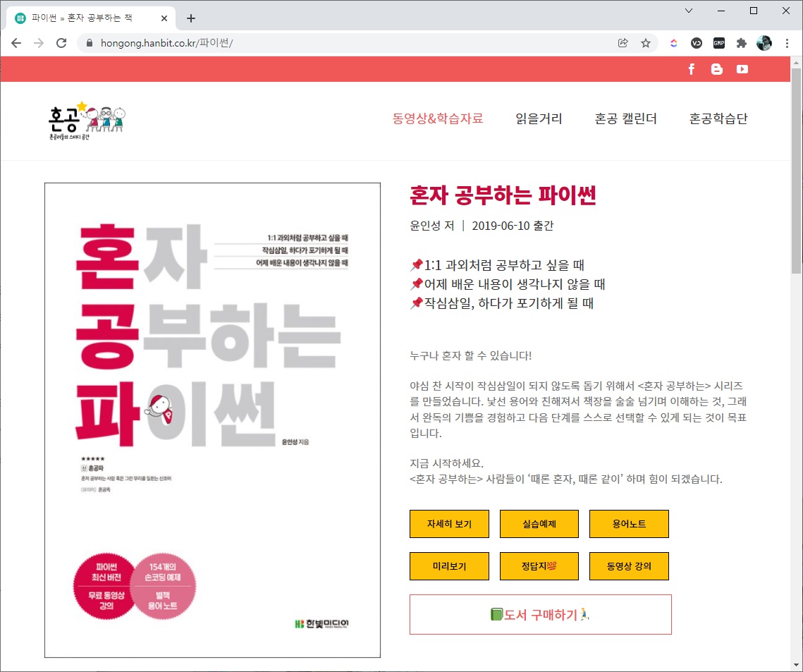Open the tab search chevron
The width and height of the screenshot is (803, 672).
pos(689,11)
